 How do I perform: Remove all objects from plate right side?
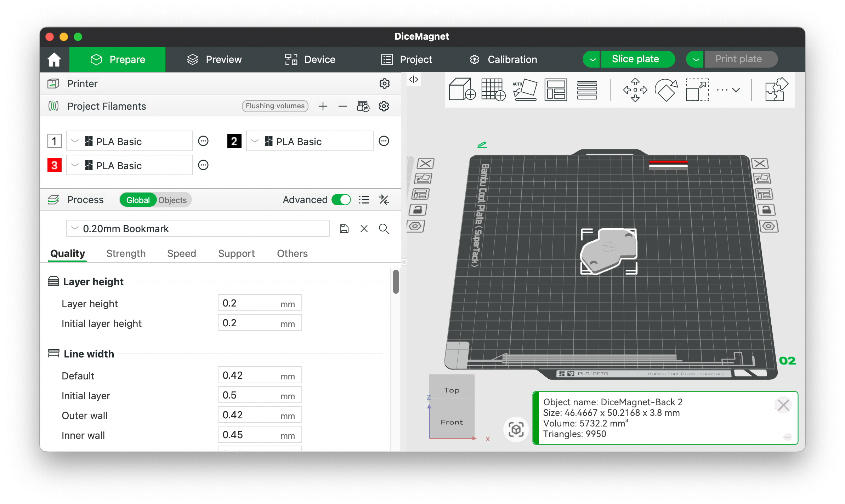tap(760, 164)
